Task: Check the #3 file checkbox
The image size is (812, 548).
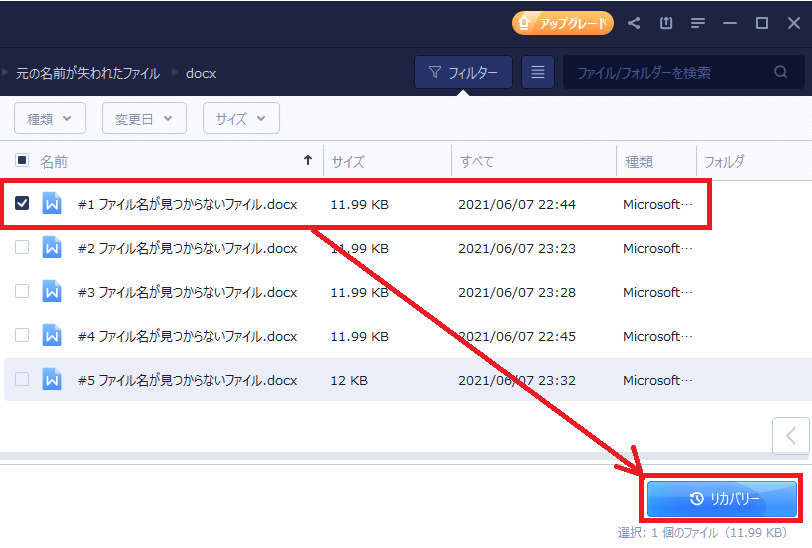Action: coord(22,291)
